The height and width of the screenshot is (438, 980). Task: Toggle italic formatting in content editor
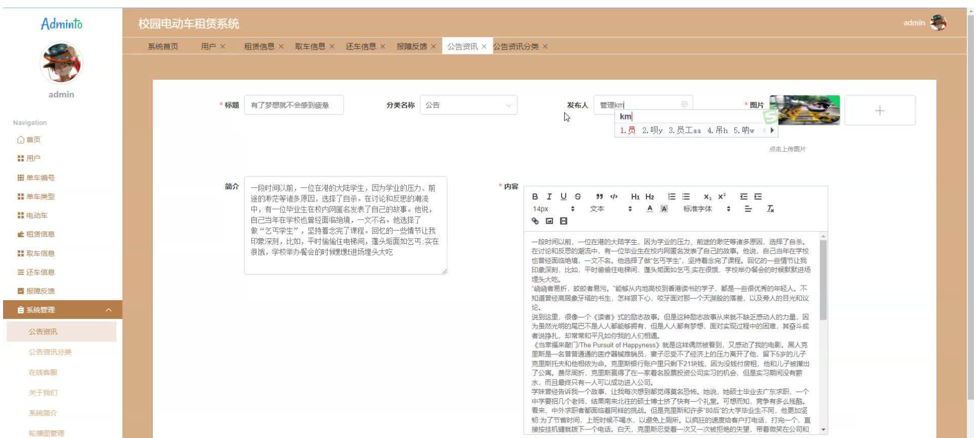[x=549, y=197]
